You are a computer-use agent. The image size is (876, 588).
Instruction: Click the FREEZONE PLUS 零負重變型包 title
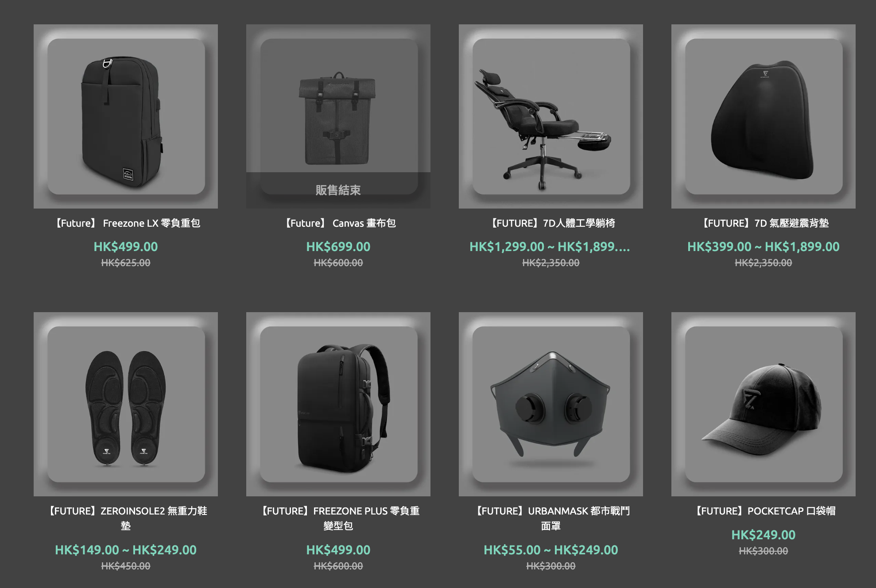338,518
